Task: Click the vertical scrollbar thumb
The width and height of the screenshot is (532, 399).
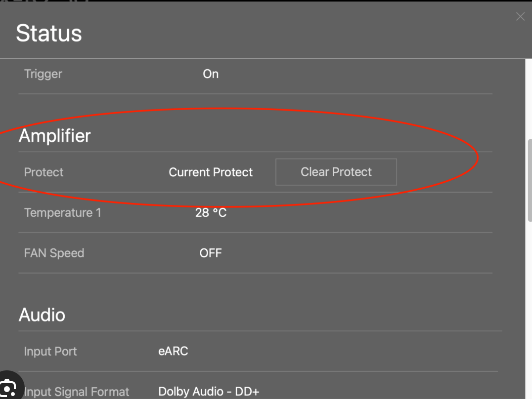Action: tap(530, 180)
